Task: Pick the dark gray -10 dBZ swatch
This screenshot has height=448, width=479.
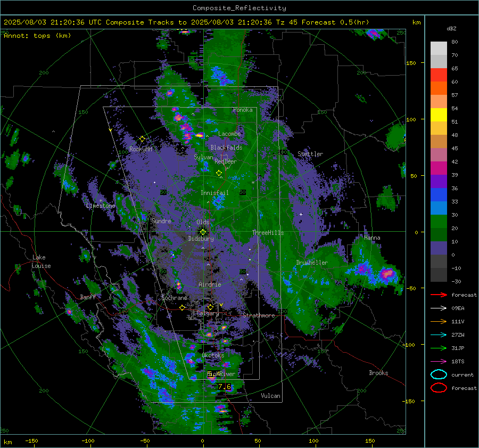Action: (x=439, y=274)
